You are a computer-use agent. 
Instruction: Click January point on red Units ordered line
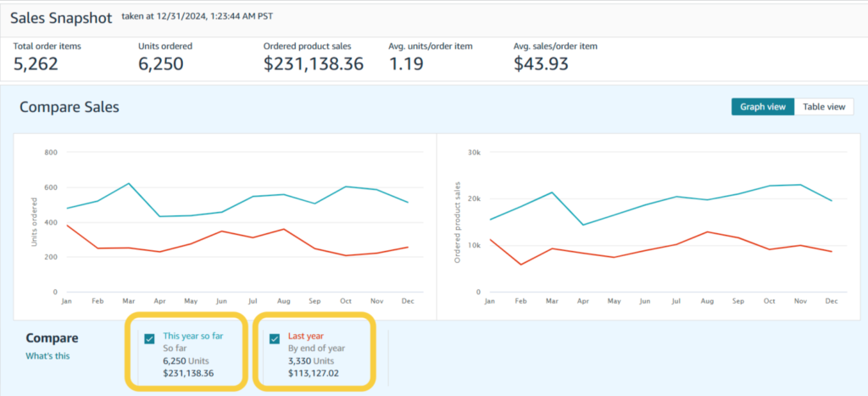coord(66,226)
